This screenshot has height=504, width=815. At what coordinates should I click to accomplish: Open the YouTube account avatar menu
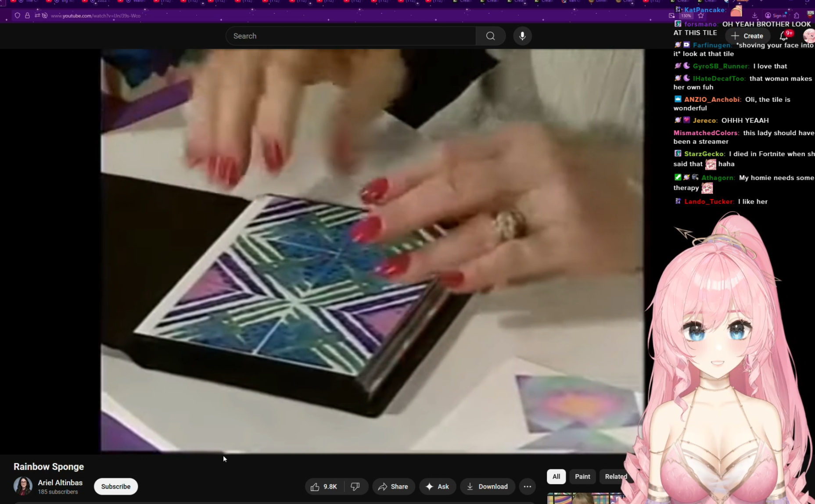point(809,36)
